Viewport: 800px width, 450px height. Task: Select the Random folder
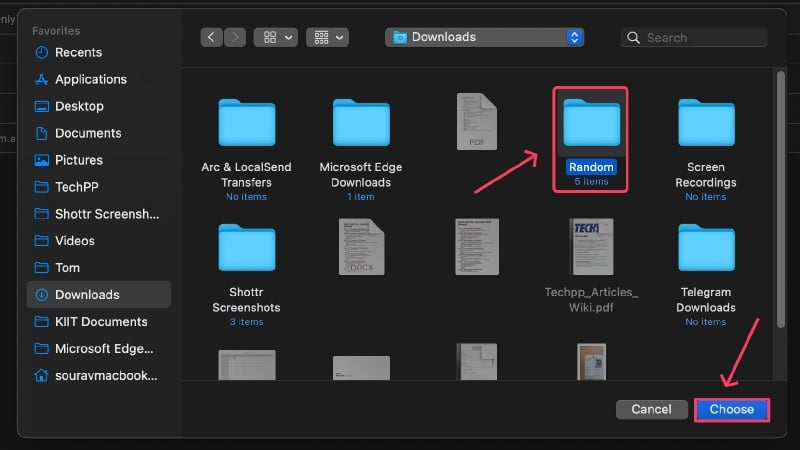coord(591,123)
